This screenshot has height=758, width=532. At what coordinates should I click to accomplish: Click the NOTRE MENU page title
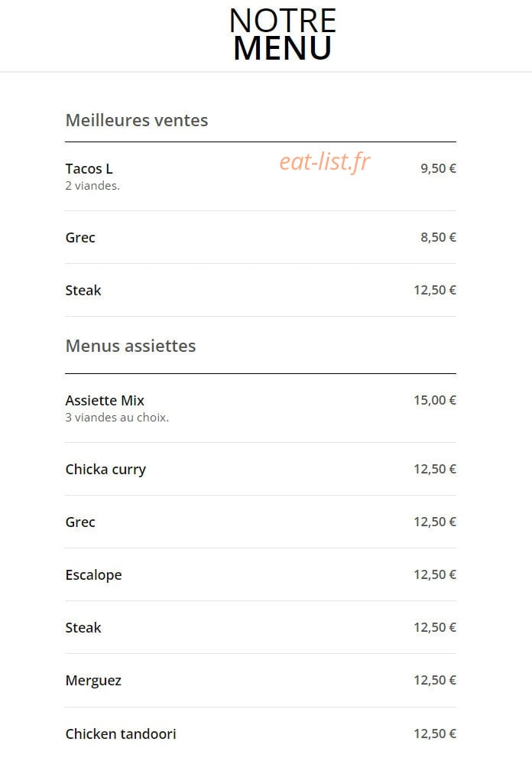click(x=283, y=35)
